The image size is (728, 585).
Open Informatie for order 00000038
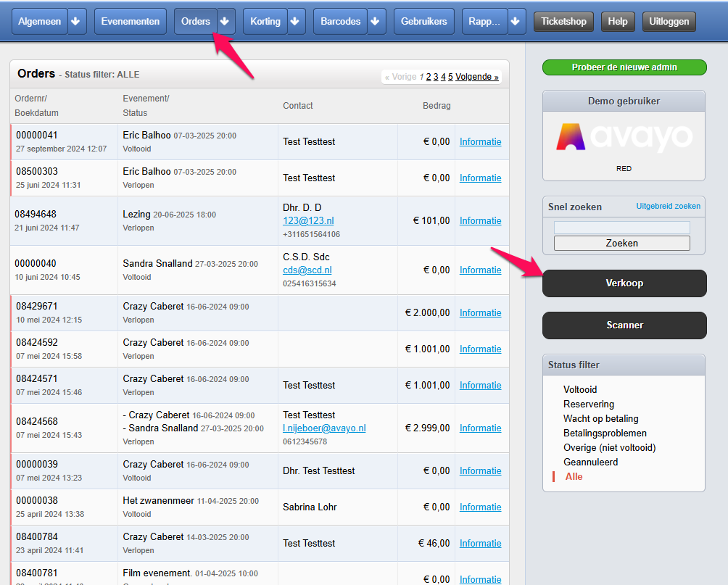coord(481,507)
